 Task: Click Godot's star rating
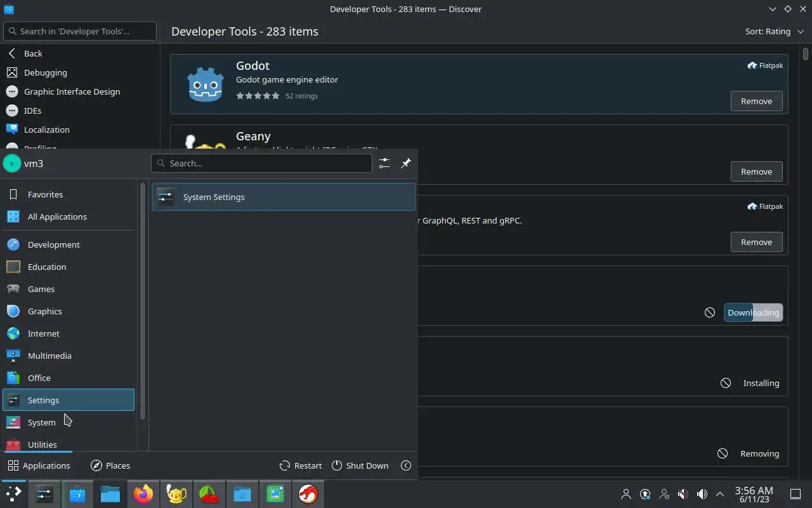point(258,96)
